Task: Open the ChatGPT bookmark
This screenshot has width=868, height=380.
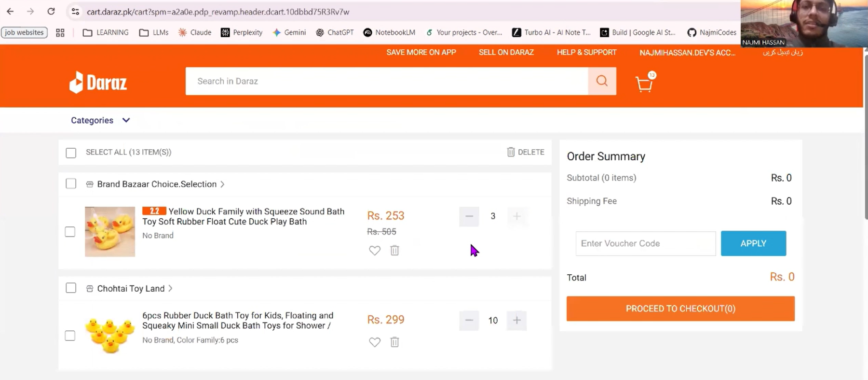Action: pos(335,32)
